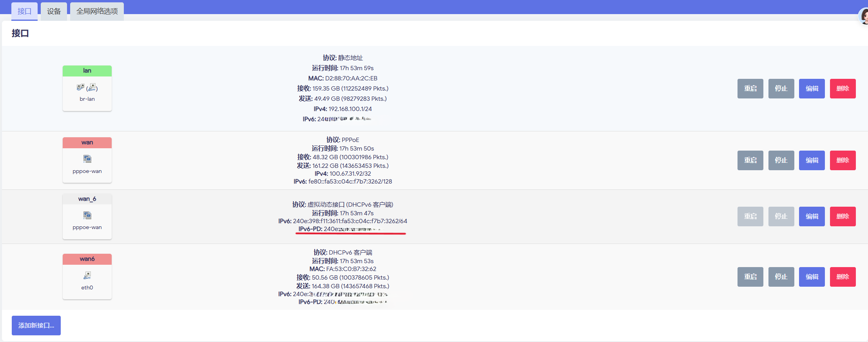868x342 pixels.
Task: Select the wan_6 interface name header
Action: click(87, 199)
